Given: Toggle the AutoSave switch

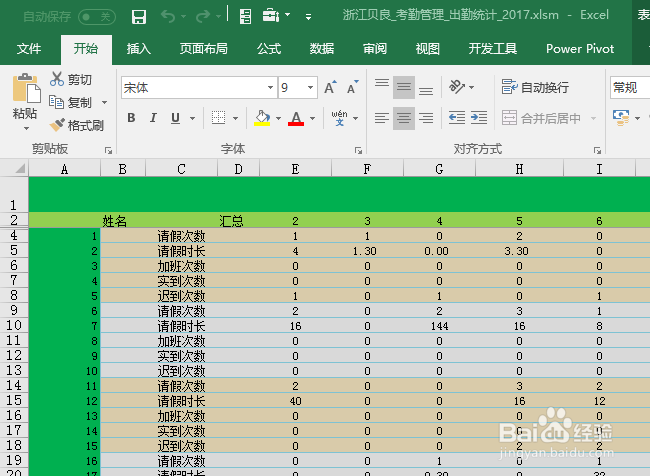Looking at the screenshot, I should click(97, 17).
